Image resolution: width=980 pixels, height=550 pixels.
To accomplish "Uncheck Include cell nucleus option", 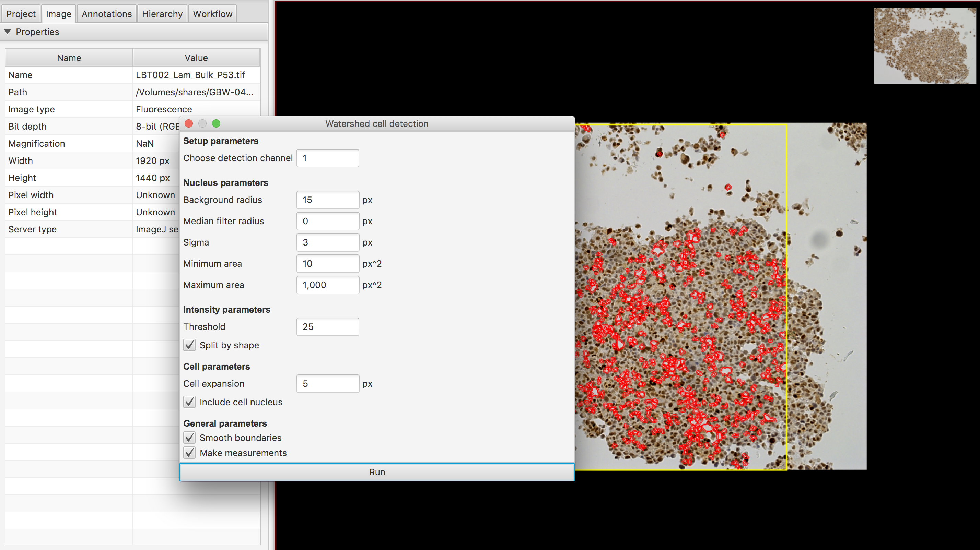I will click(x=189, y=402).
